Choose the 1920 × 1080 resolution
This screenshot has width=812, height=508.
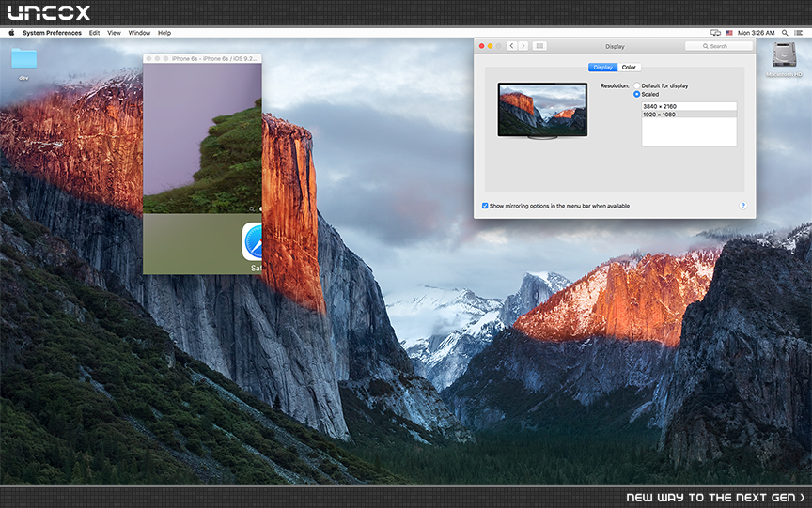[x=689, y=115]
